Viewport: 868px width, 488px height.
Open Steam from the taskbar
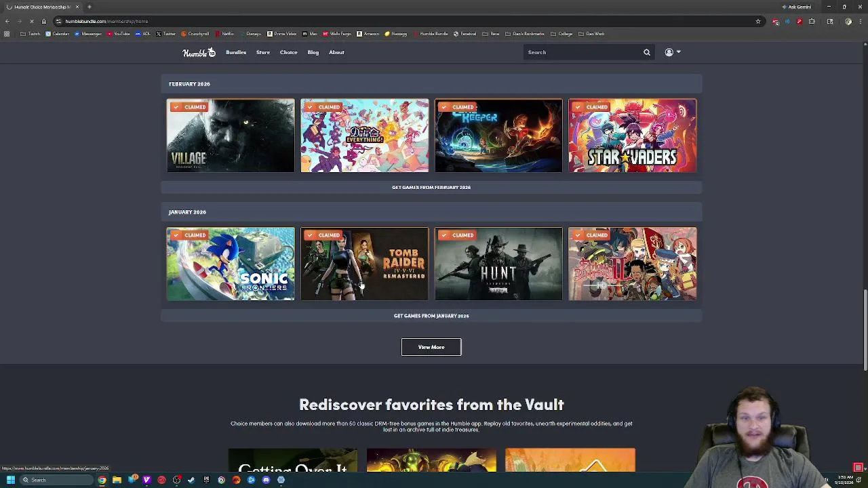191,480
